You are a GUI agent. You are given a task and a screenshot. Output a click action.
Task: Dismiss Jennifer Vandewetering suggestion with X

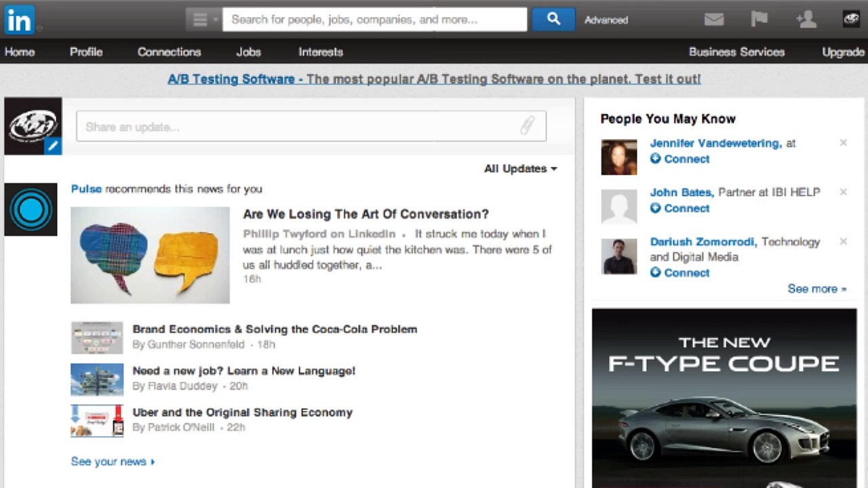(x=843, y=143)
